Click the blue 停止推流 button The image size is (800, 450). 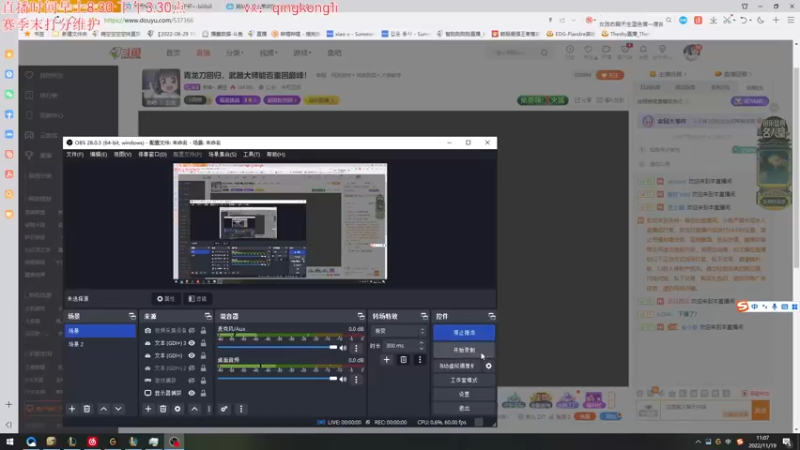coord(464,333)
